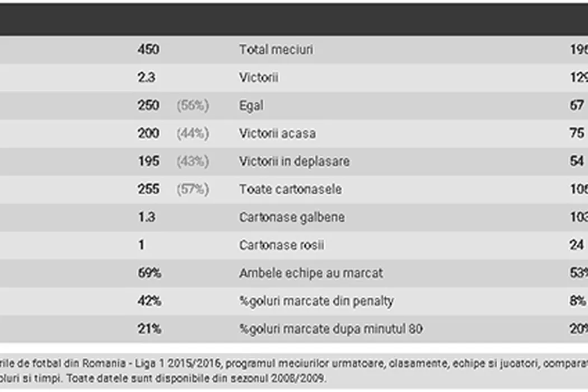Image resolution: width=588 pixels, height=392 pixels.
Task: Select the Toate cartonasele row label
Action: point(290,189)
